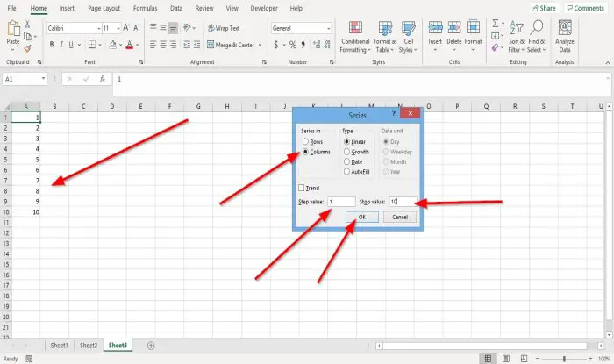Open Merge & Center dropdown arrow
The height and width of the screenshot is (364, 614).
[x=260, y=45]
